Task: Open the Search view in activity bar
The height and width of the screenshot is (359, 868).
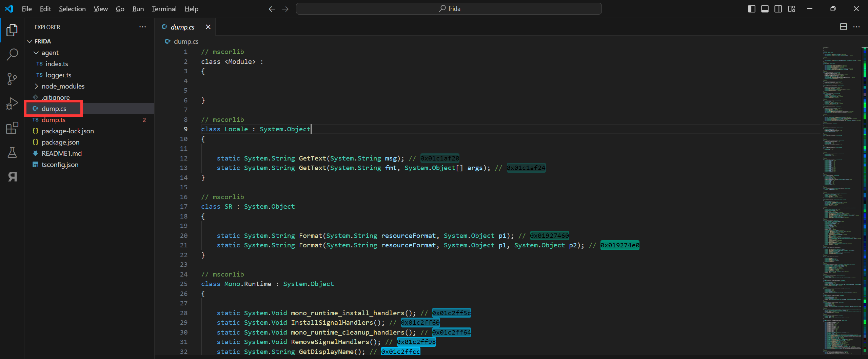Action: pyautogui.click(x=12, y=54)
